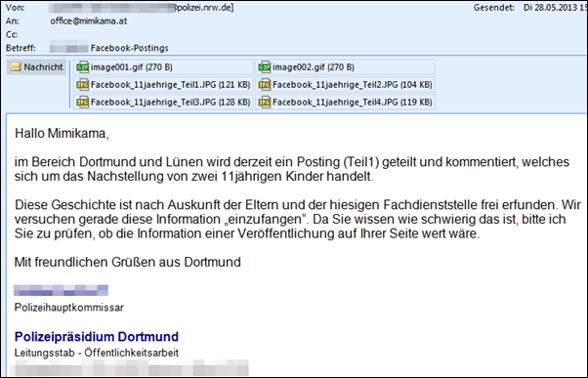Click the 'An:' header label

(x=13, y=21)
